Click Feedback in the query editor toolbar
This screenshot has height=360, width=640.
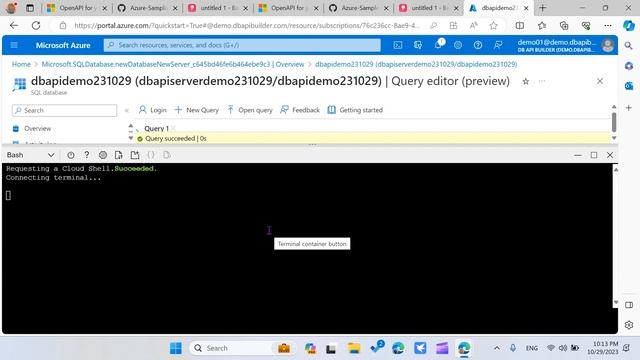click(300, 110)
